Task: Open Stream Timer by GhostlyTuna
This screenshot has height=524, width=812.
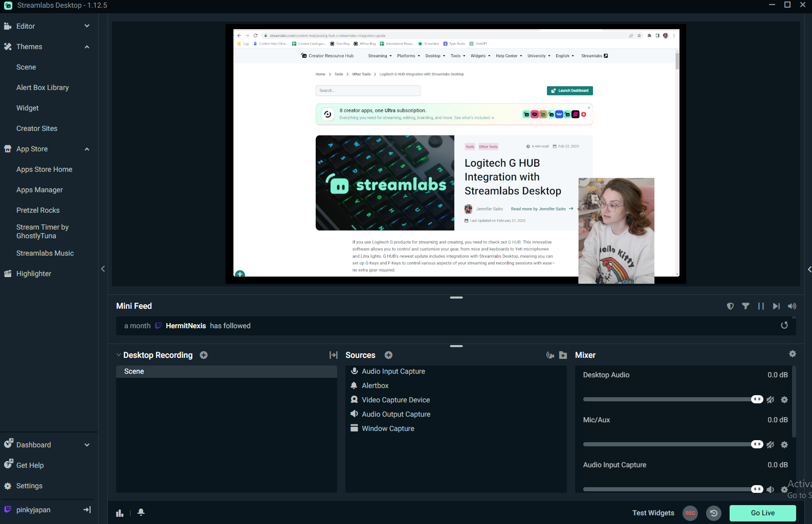Action: click(x=42, y=232)
